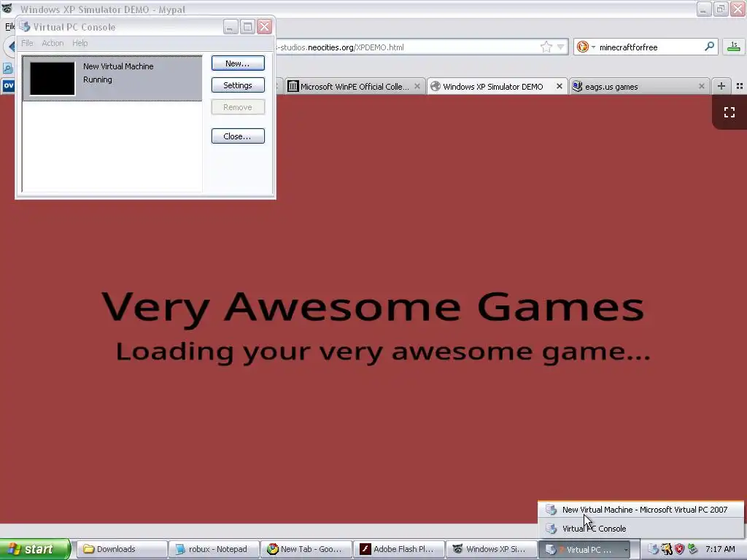Click the 7:17 AM system clock
747x560 pixels.
click(x=720, y=549)
